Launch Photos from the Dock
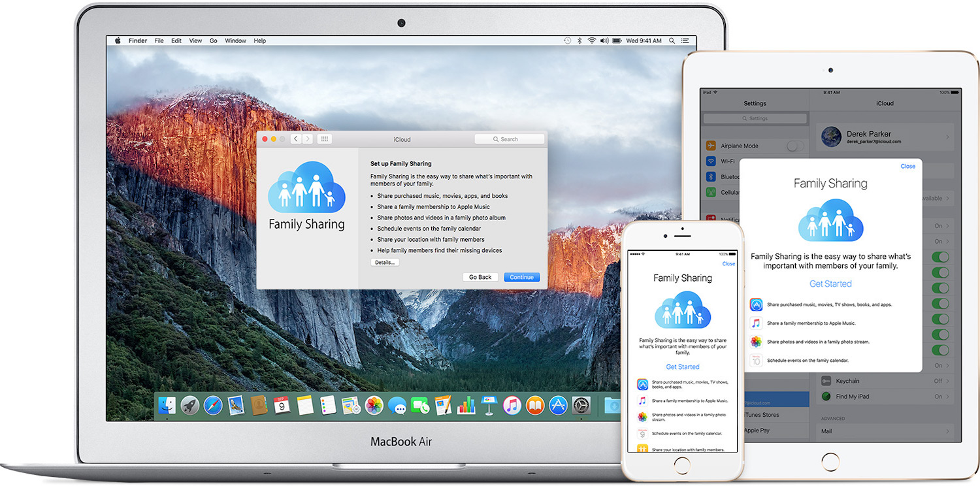This screenshot has width=980, height=490. click(x=373, y=406)
